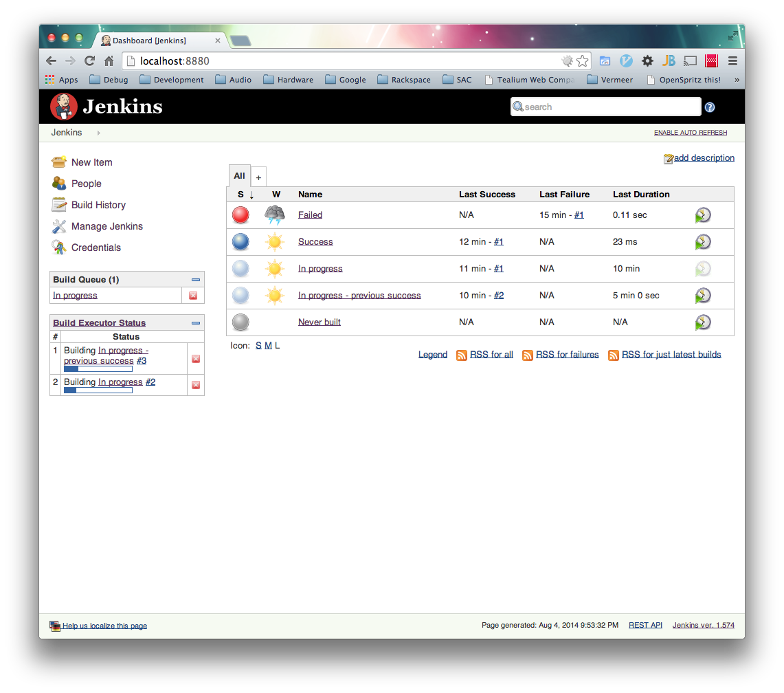Open New Item from sidebar
This screenshot has height=693, width=784.
91,162
